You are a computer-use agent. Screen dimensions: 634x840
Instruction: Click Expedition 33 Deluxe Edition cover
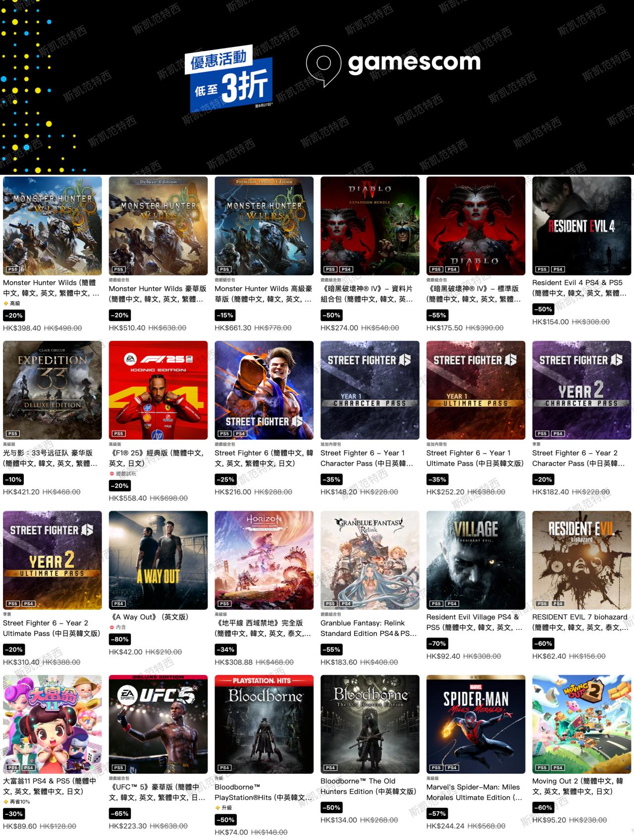[53, 390]
